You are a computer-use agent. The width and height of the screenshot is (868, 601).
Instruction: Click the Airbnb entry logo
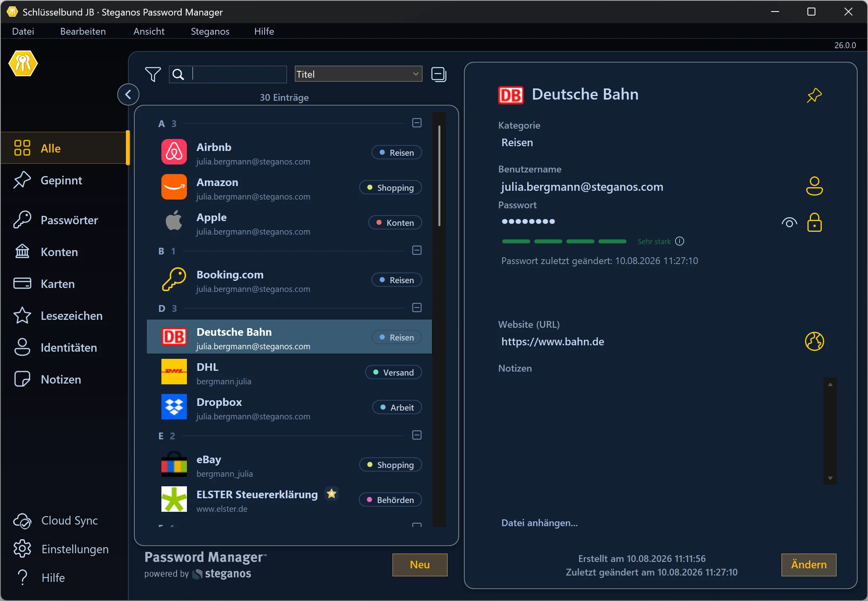click(174, 152)
